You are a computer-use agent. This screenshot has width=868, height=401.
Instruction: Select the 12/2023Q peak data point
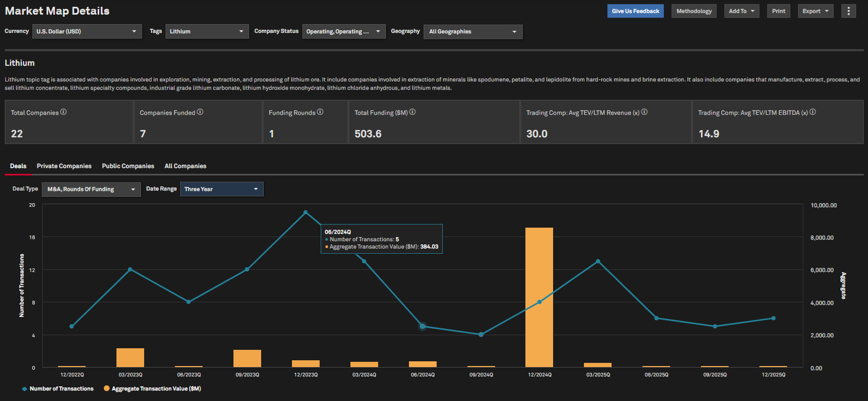(306, 213)
